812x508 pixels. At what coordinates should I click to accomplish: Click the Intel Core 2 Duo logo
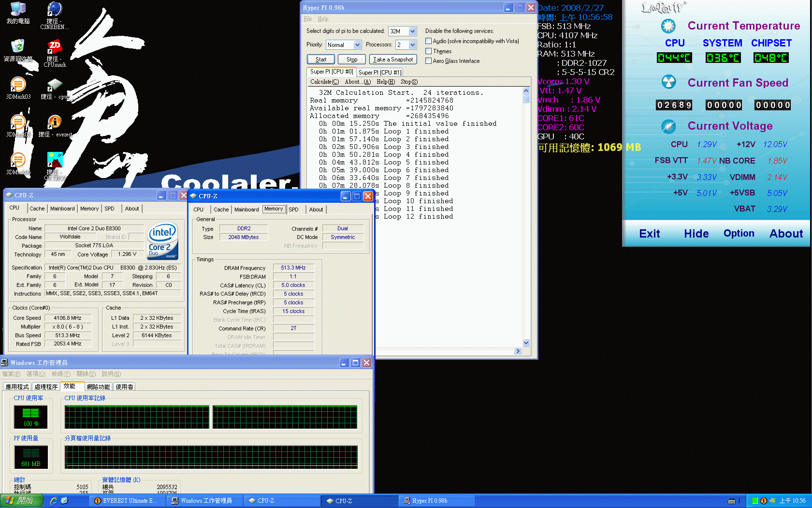coord(162,240)
